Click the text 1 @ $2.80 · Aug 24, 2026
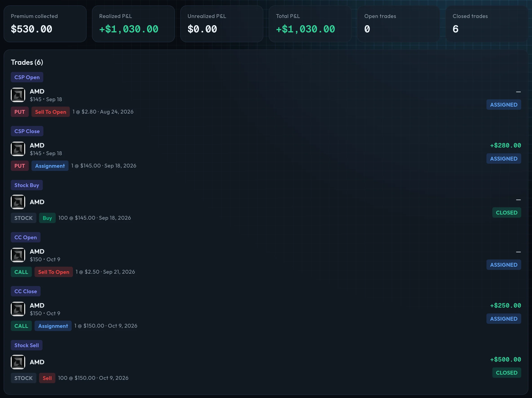This screenshot has height=398, width=532. [103, 112]
